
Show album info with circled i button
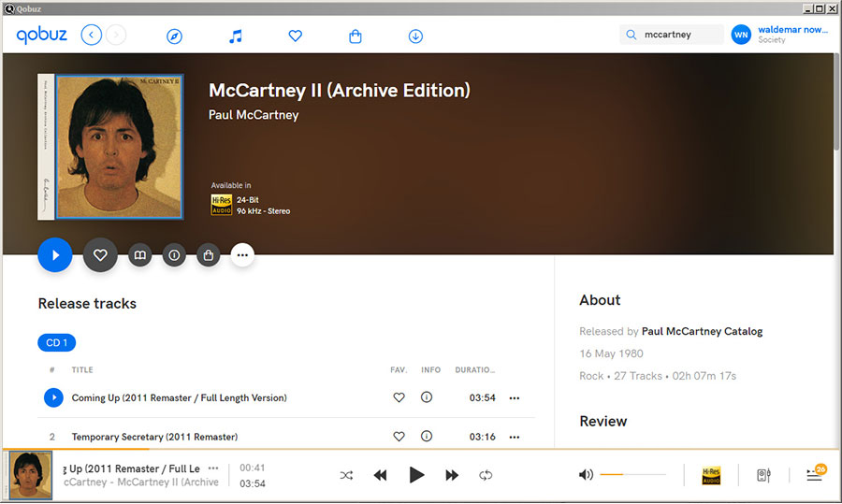(x=174, y=255)
